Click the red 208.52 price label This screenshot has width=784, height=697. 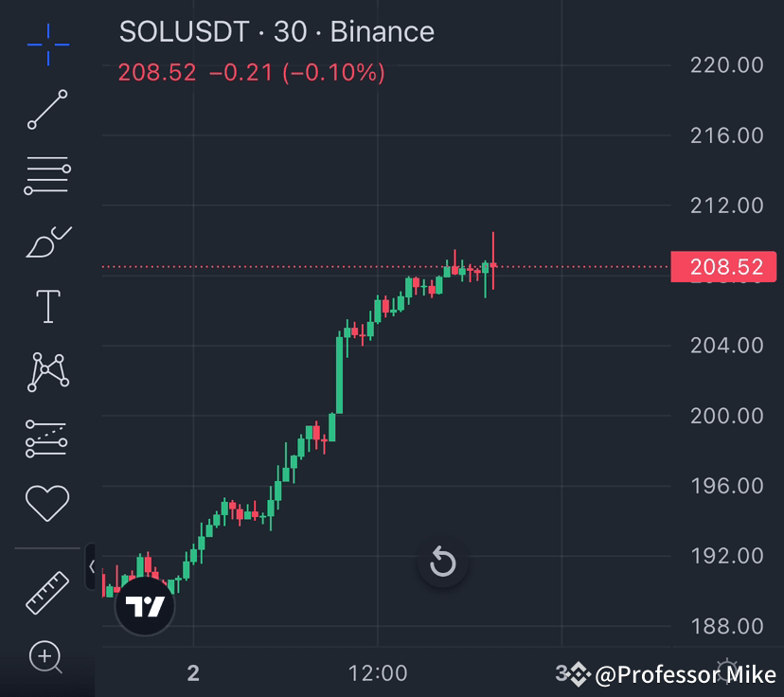point(723,266)
